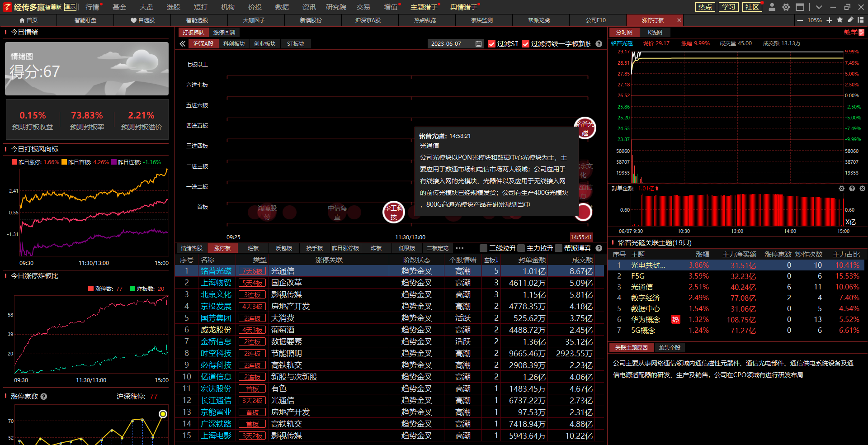Select the 创业板块 tab
Image resolution: width=868 pixels, height=445 pixels.
click(x=264, y=44)
